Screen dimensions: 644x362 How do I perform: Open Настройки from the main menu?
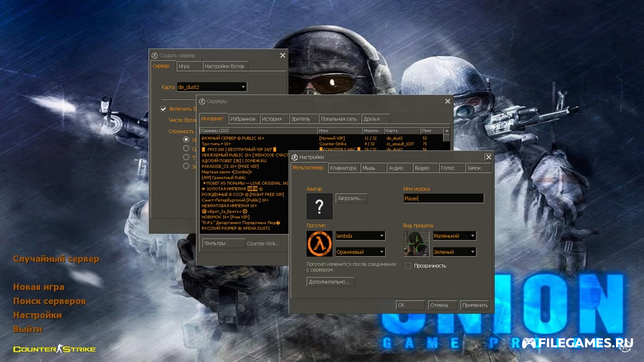point(37,315)
